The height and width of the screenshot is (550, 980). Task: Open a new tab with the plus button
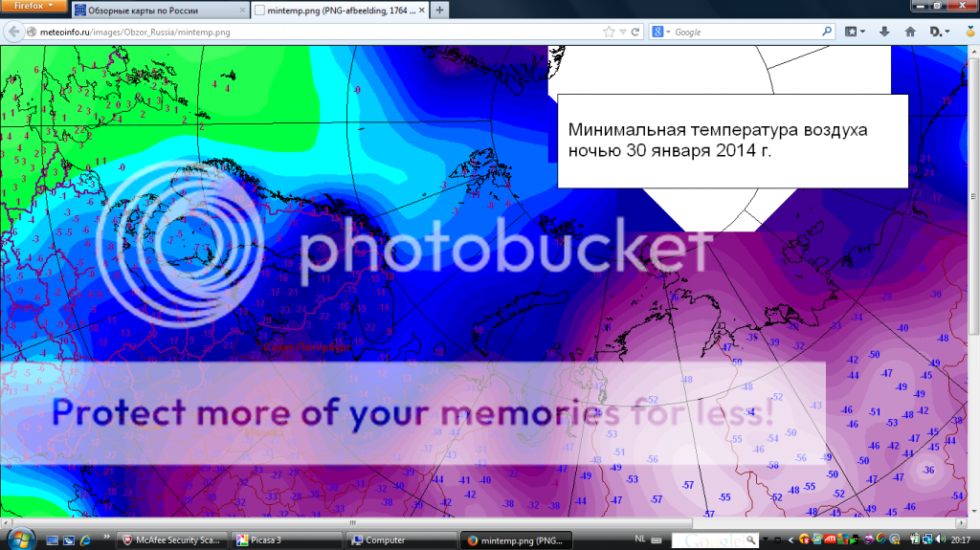(440, 10)
